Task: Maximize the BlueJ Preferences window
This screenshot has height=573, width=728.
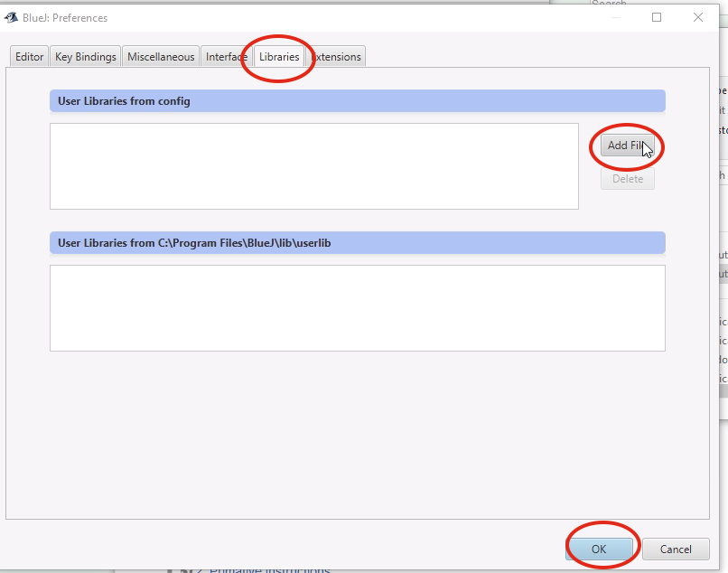Action: pyautogui.click(x=657, y=16)
